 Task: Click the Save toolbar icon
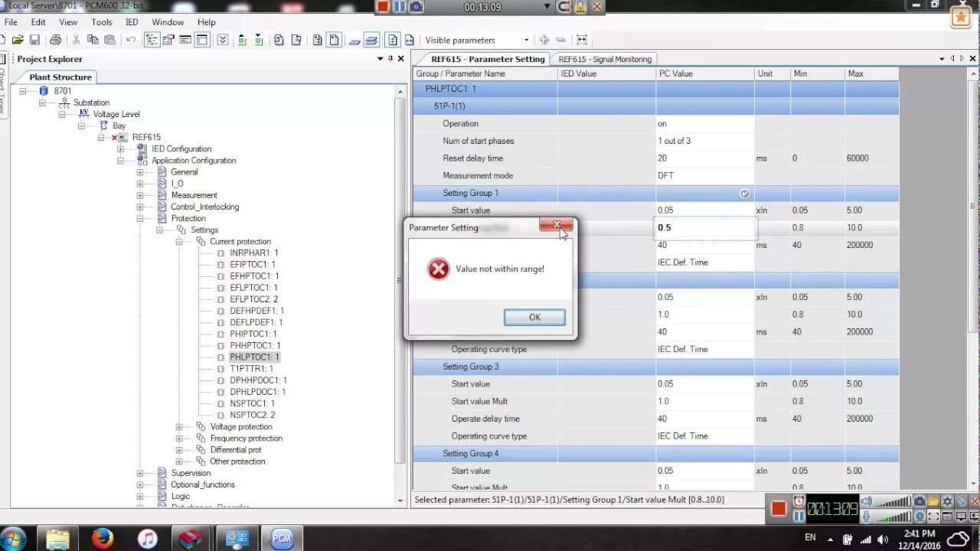pos(35,40)
